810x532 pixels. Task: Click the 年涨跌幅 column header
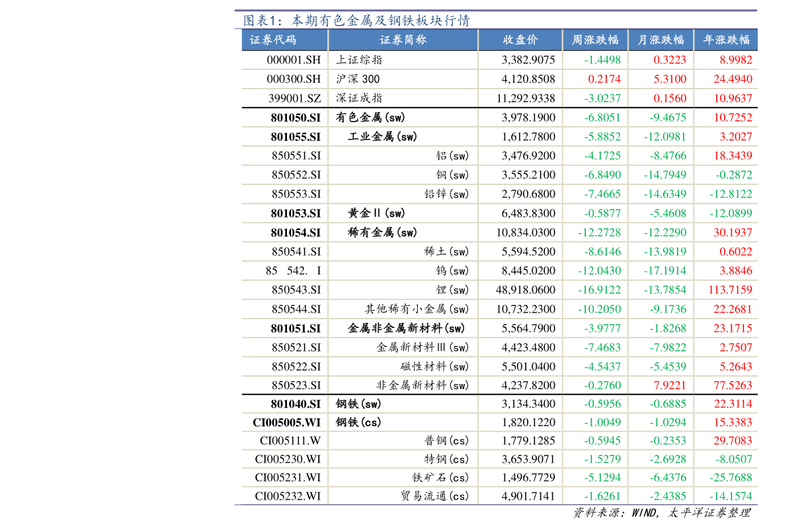pyautogui.click(x=726, y=40)
